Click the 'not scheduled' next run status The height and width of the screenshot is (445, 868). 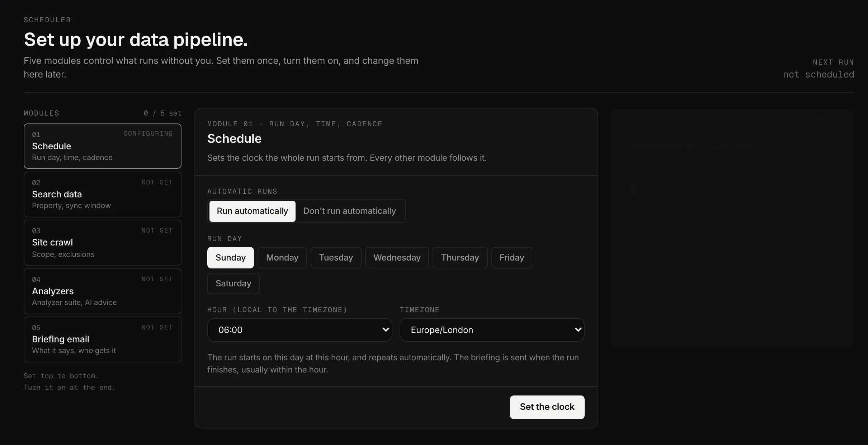click(819, 75)
